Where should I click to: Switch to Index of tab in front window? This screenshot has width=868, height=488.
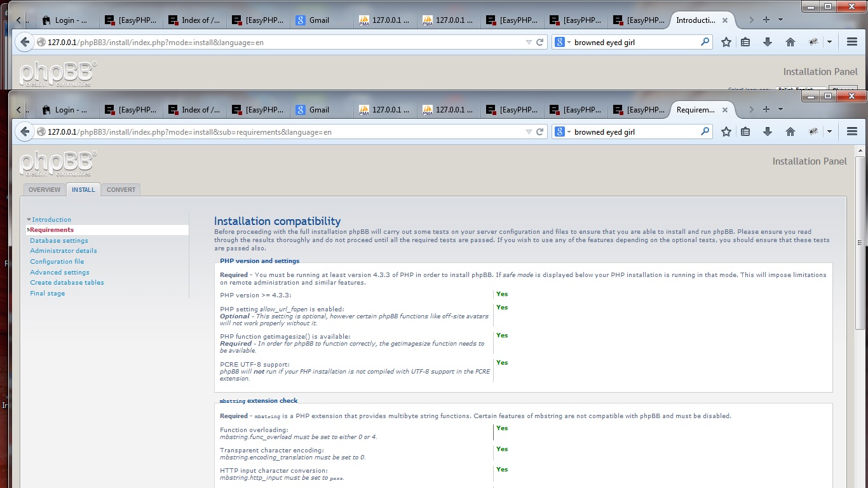(x=194, y=110)
